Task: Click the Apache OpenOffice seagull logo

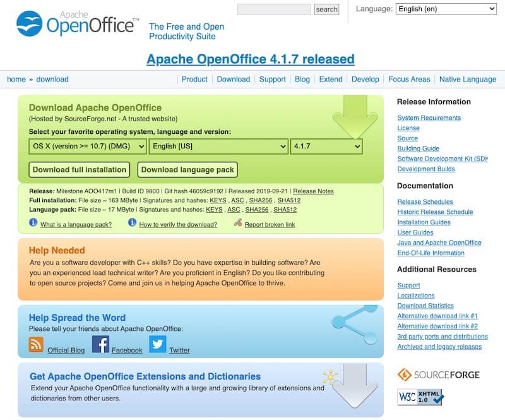Action: coord(29,23)
